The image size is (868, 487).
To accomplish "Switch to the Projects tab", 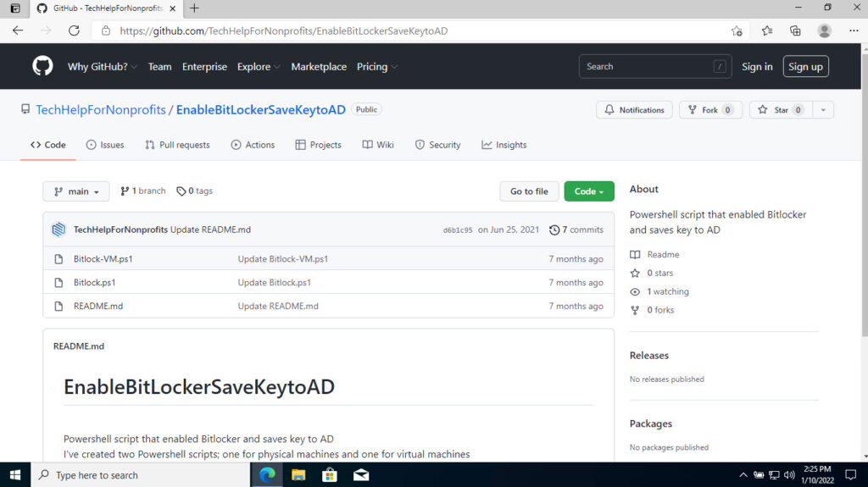I will tap(319, 145).
